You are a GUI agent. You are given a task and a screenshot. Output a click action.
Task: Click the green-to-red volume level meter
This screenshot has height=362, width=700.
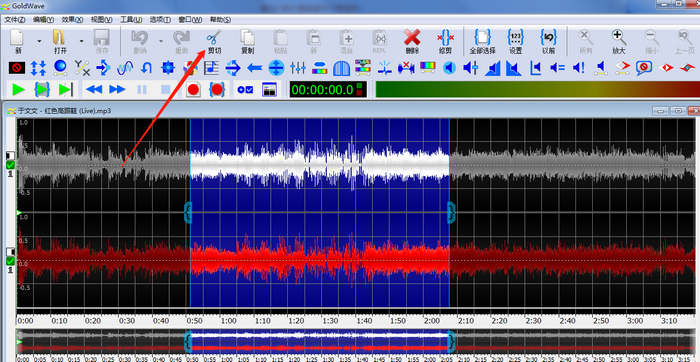[538, 89]
